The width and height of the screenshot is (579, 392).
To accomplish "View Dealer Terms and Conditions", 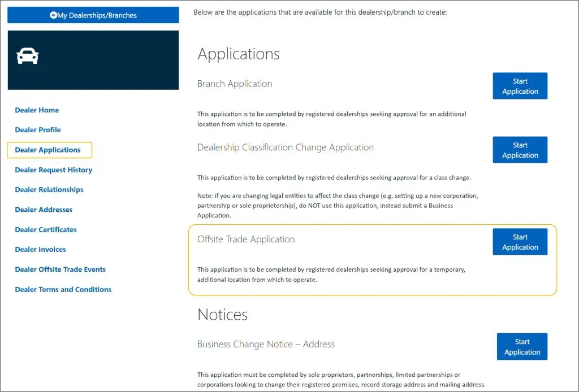I will [63, 290].
